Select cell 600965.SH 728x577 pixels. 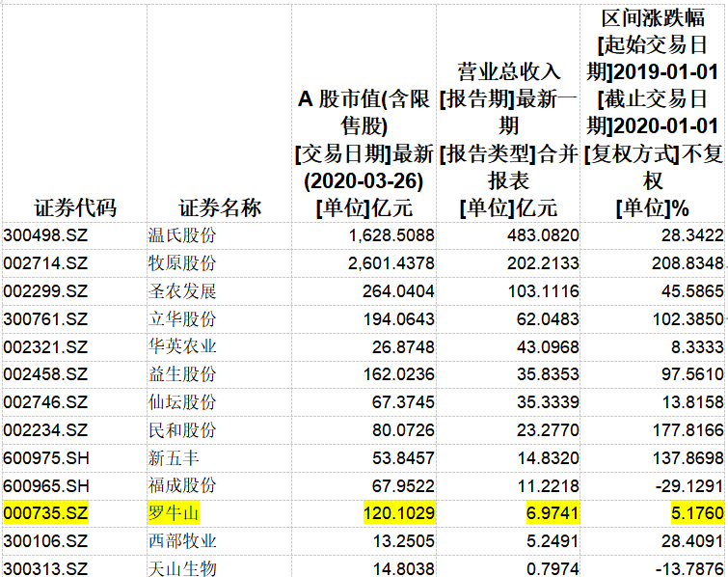75,486
